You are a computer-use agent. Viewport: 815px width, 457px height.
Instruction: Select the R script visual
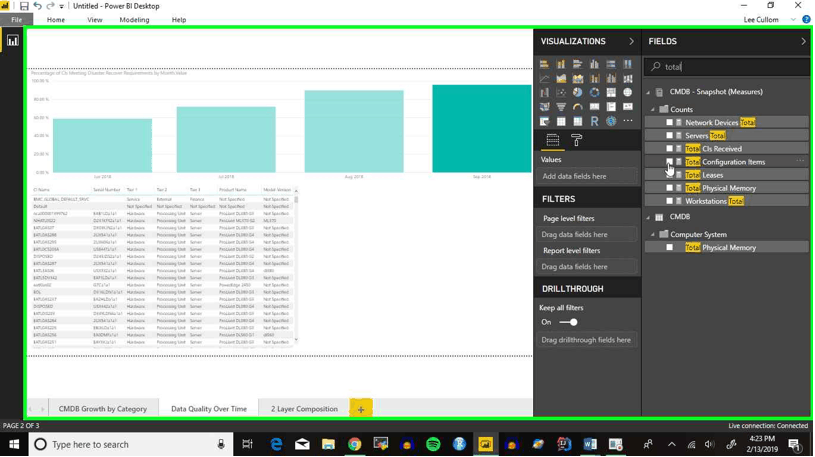click(594, 121)
